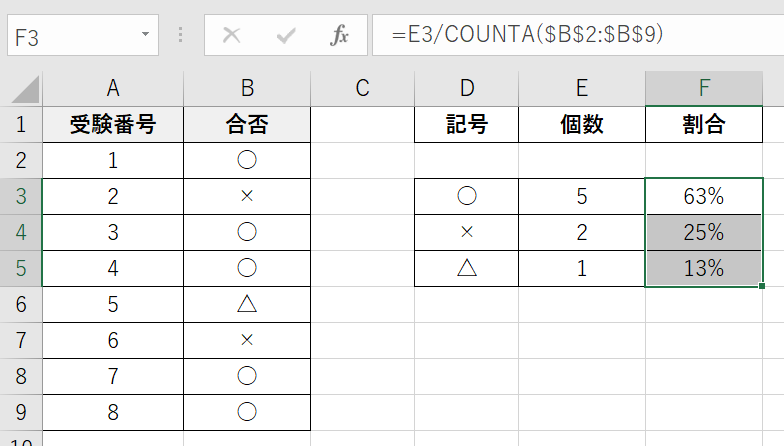
Task: Click the 合否 header cell
Action: point(247,125)
